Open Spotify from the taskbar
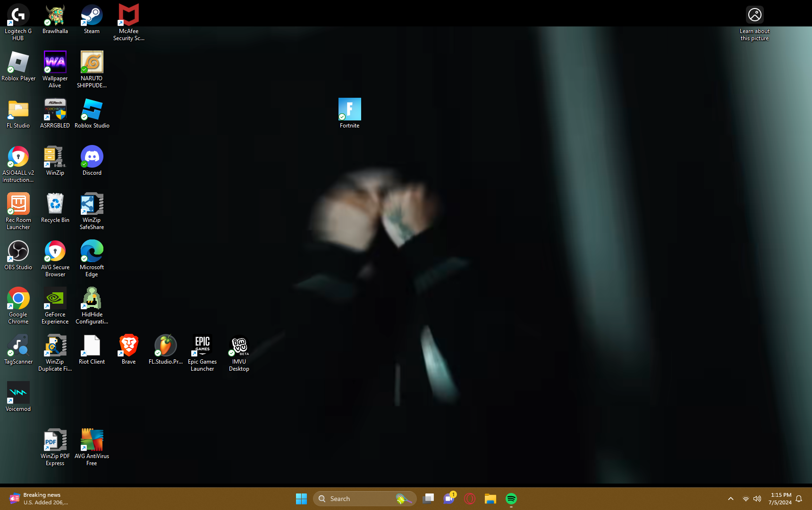Image resolution: width=812 pixels, height=510 pixels. pos(511,499)
